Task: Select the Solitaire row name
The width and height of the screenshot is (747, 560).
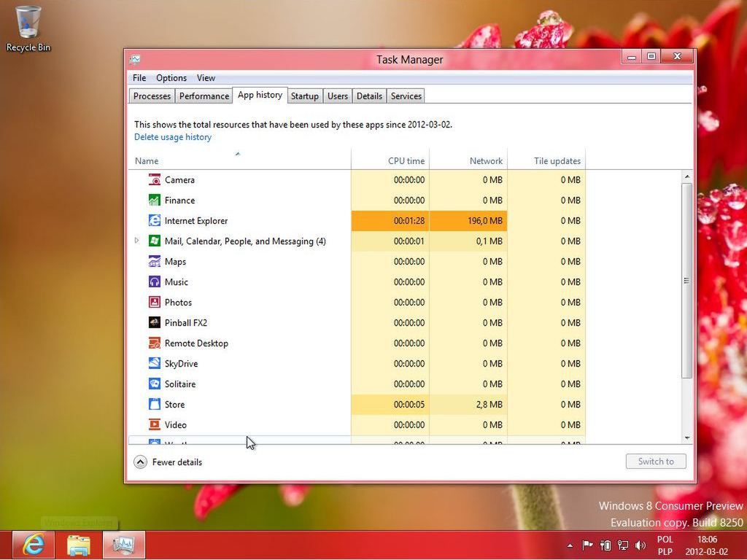Action: click(x=180, y=384)
